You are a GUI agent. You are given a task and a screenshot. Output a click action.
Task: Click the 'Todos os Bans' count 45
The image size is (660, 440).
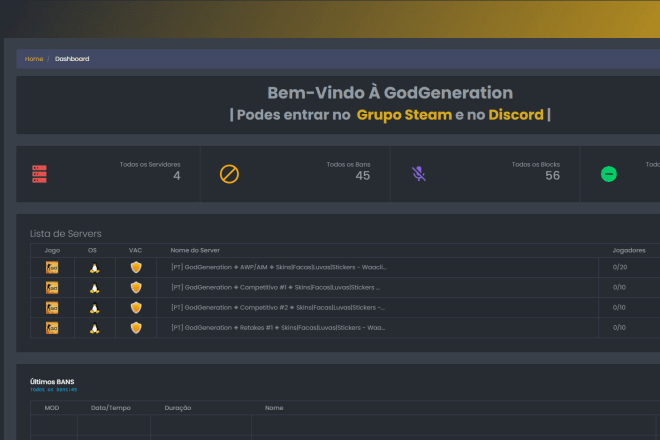363,176
